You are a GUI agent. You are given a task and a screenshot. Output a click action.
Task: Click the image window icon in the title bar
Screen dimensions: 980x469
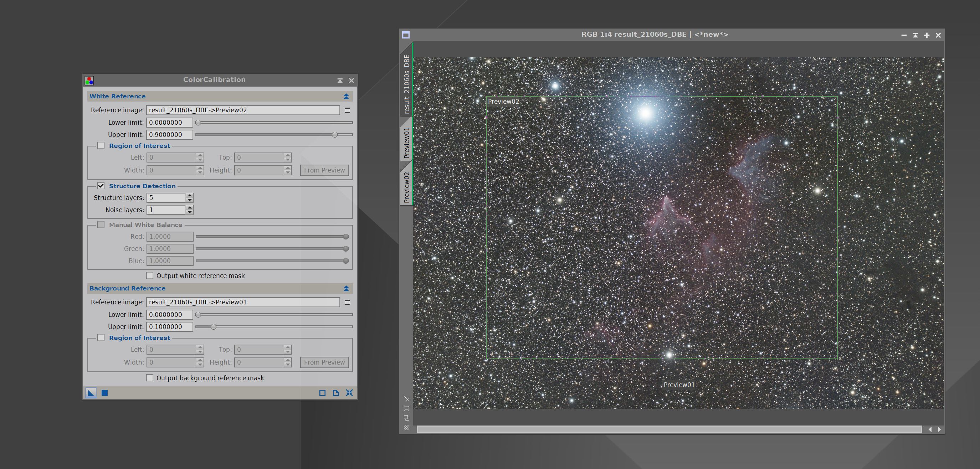point(406,35)
